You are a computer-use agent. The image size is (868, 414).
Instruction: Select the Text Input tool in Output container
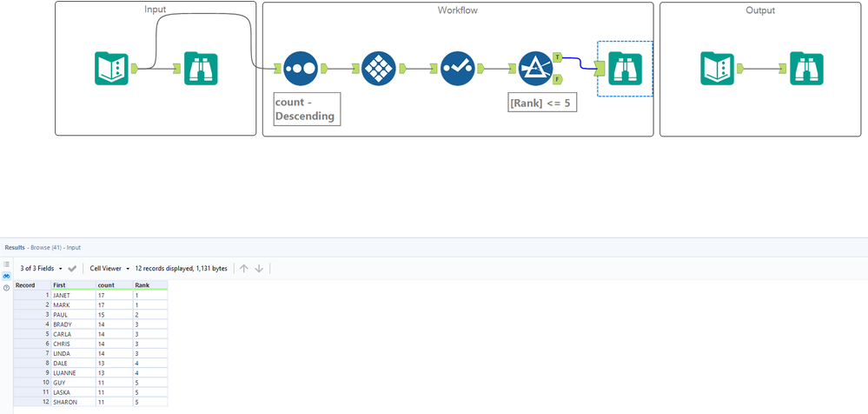[x=717, y=69]
